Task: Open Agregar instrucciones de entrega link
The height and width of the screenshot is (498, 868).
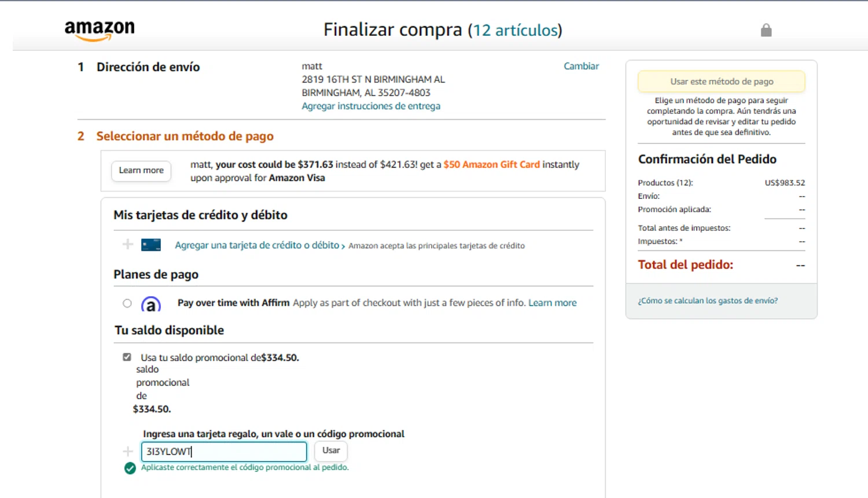Action: (371, 106)
